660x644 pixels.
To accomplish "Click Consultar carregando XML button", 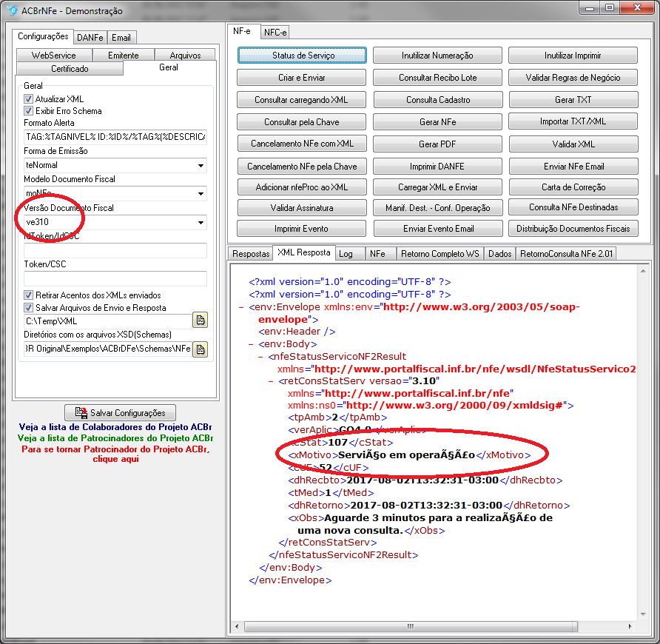I will (301, 100).
